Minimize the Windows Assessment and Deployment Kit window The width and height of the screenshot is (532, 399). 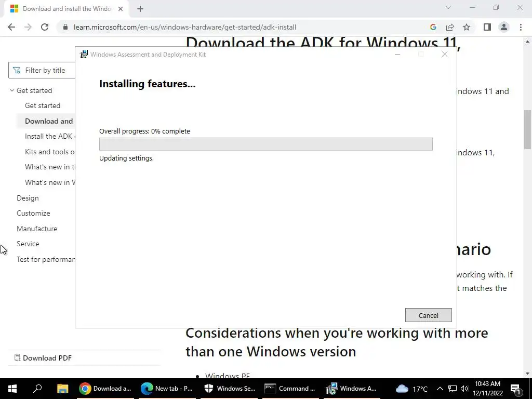coord(397,54)
